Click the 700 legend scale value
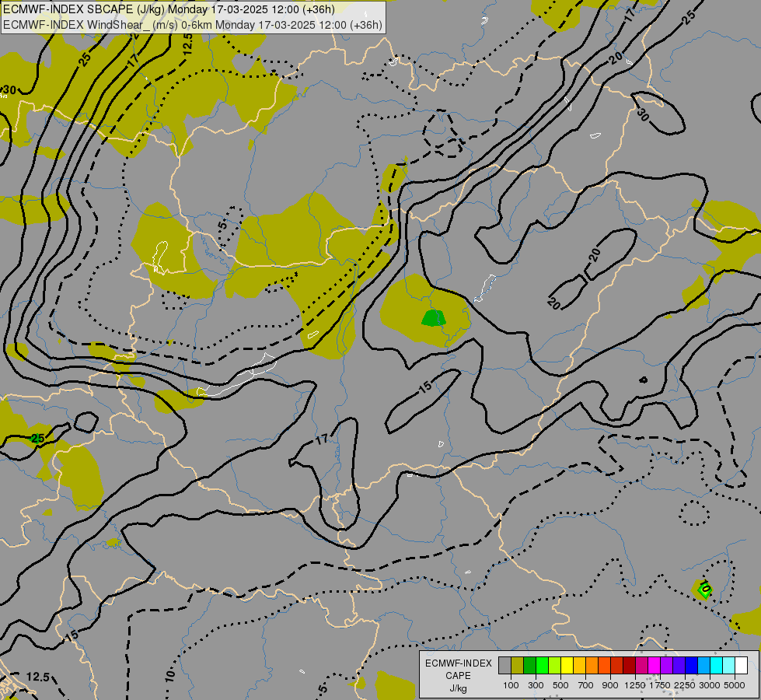The height and width of the screenshot is (700, 761). click(x=586, y=685)
